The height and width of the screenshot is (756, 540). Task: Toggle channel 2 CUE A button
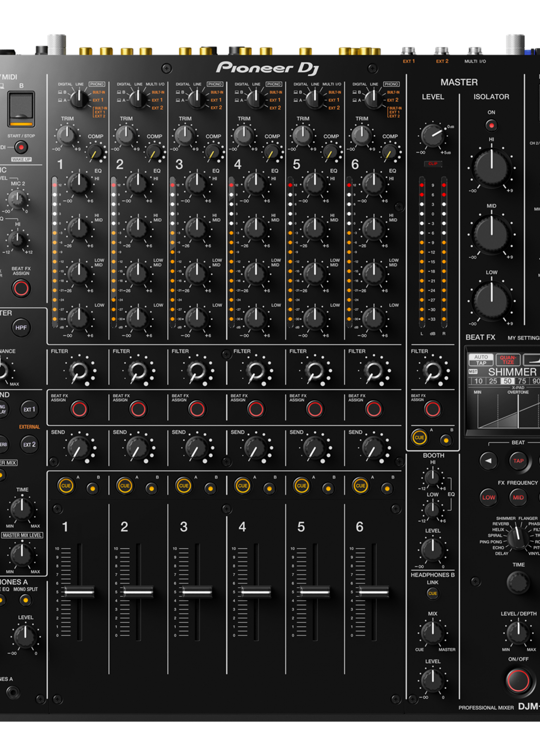click(x=125, y=486)
